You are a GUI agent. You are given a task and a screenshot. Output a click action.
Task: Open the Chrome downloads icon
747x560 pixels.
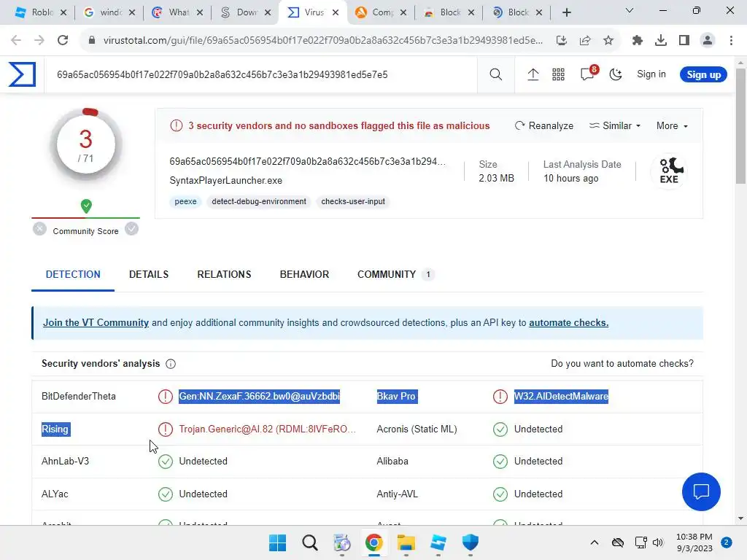pyautogui.click(x=660, y=40)
